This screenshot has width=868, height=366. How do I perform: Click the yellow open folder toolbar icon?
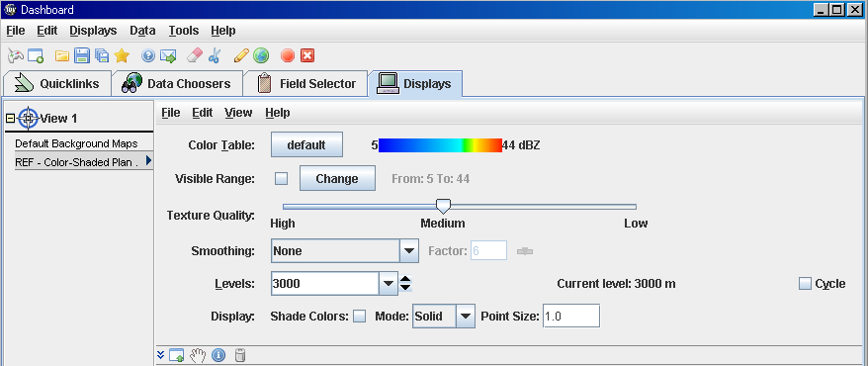[x=62, y=55]
